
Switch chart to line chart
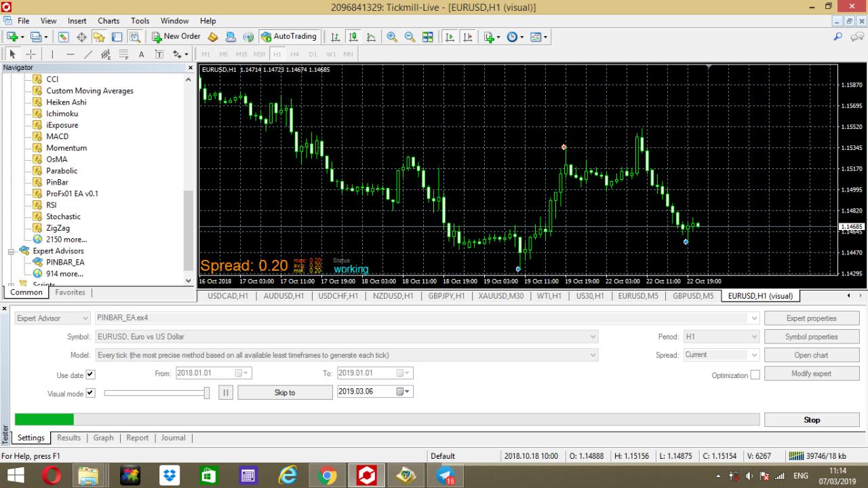[x=371, y=37]
